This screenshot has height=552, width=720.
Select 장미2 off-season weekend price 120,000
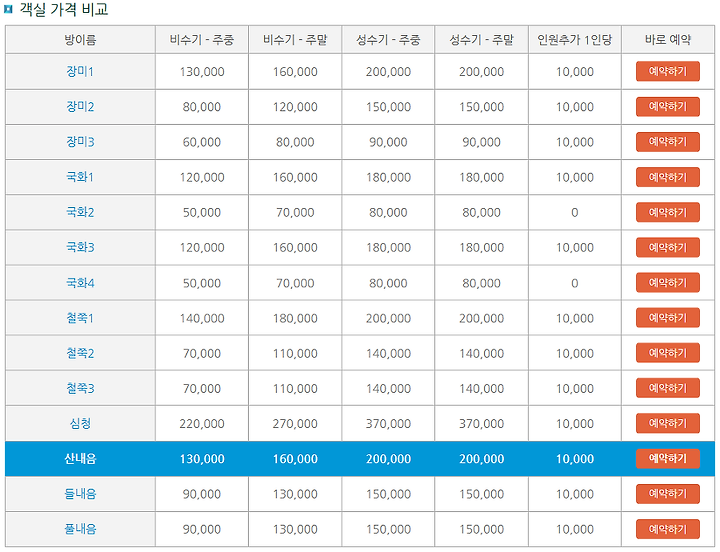[x=295, y=107]
